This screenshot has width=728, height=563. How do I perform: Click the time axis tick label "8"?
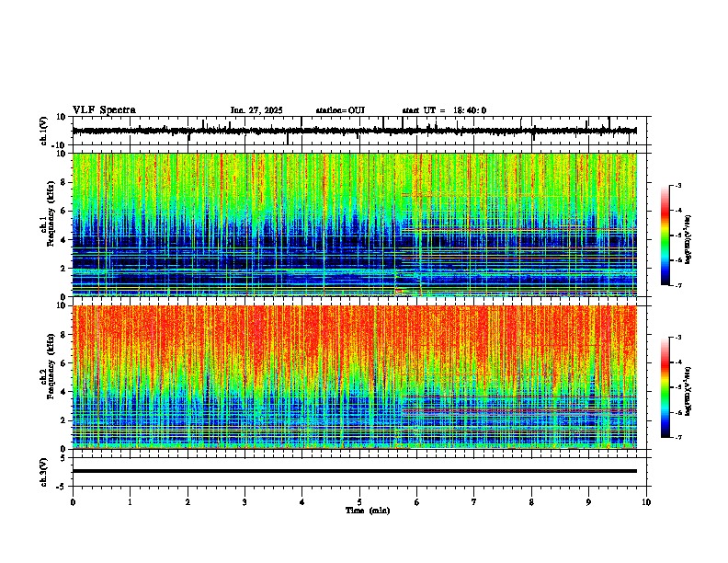(531, 502)
